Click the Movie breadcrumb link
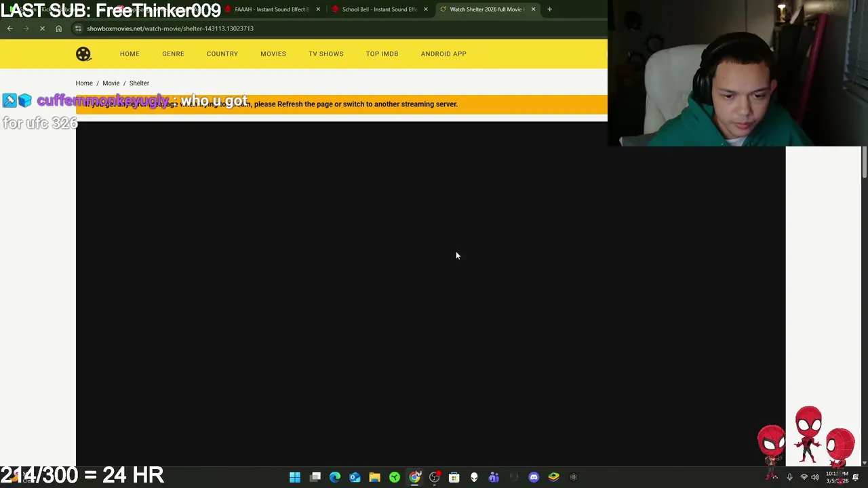The width and height of the screenshot is (868, 488). click(x=111, y=83)
